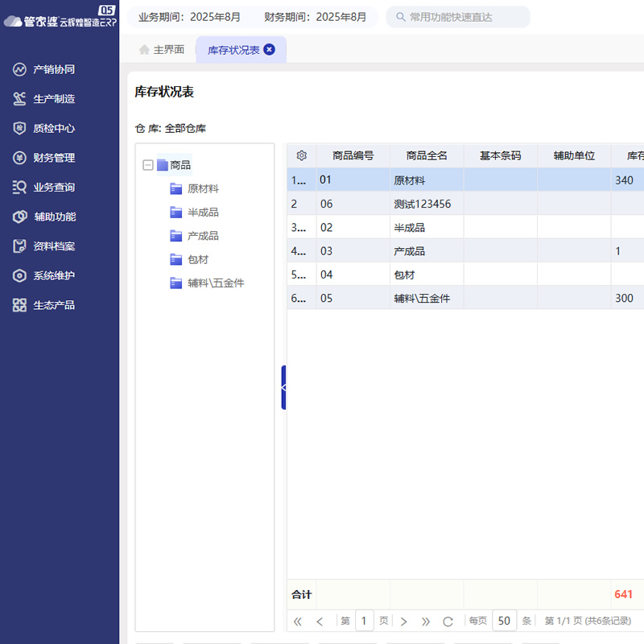Click 业务期间: 2025年8月 label

(x=189, y=17)
